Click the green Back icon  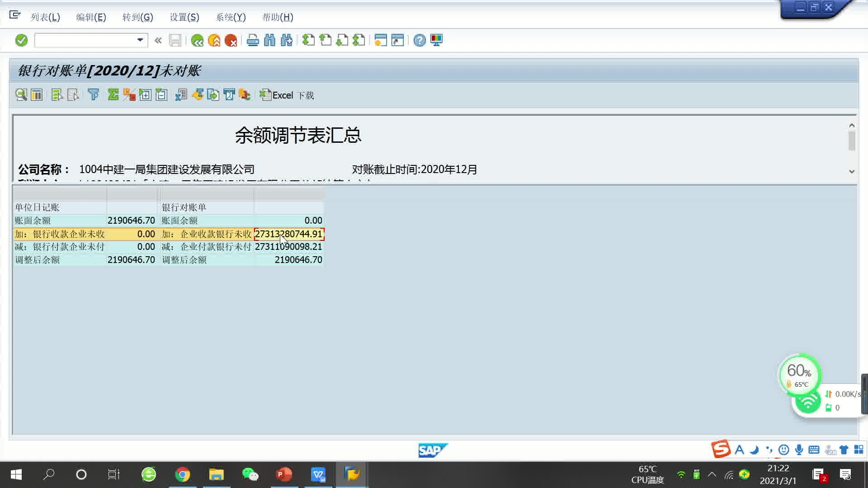(x=197, y=41)
